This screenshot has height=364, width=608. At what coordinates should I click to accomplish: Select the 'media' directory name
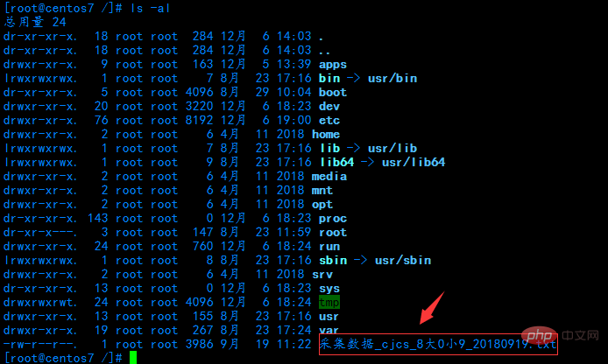[x=329, y=176]
